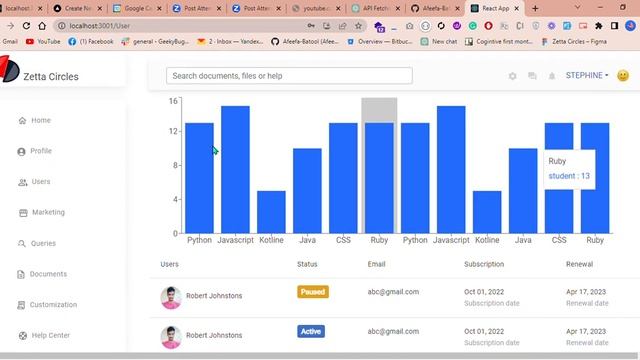Click the Active status badge

311,331
